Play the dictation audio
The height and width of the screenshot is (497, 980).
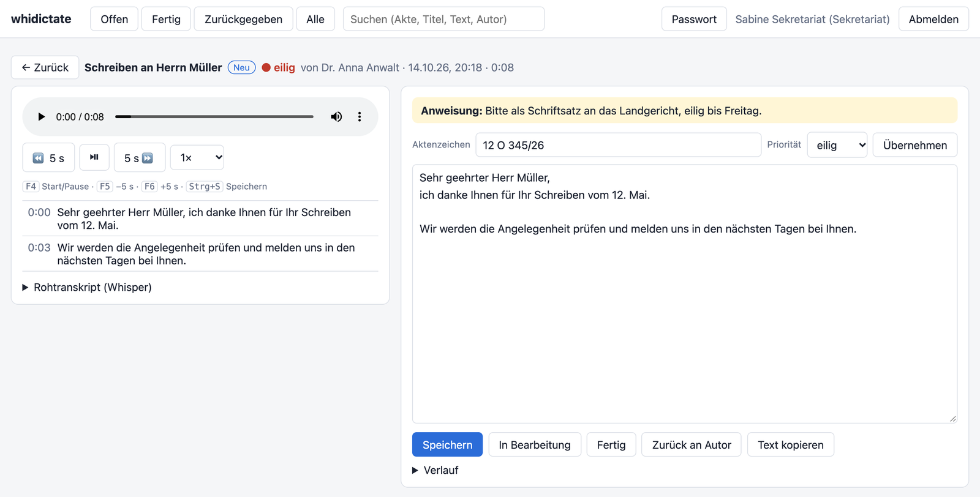(41, 117)
